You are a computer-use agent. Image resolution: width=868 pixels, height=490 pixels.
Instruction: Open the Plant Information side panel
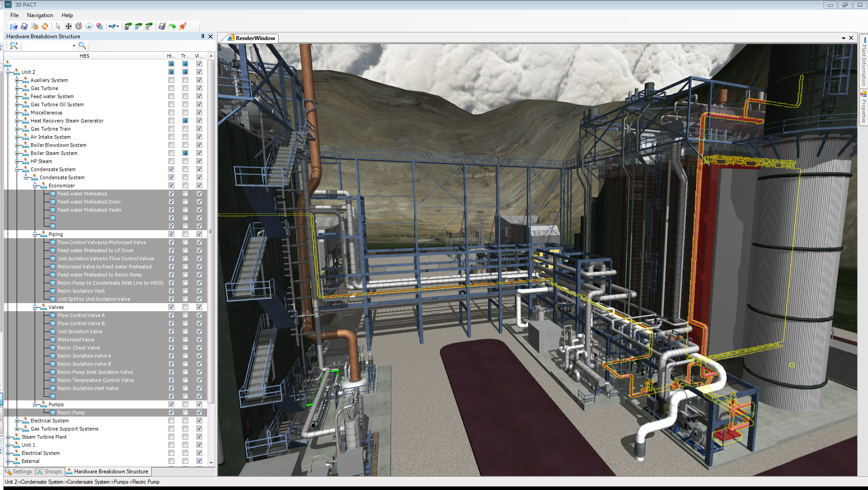click(x=863, y=63)
